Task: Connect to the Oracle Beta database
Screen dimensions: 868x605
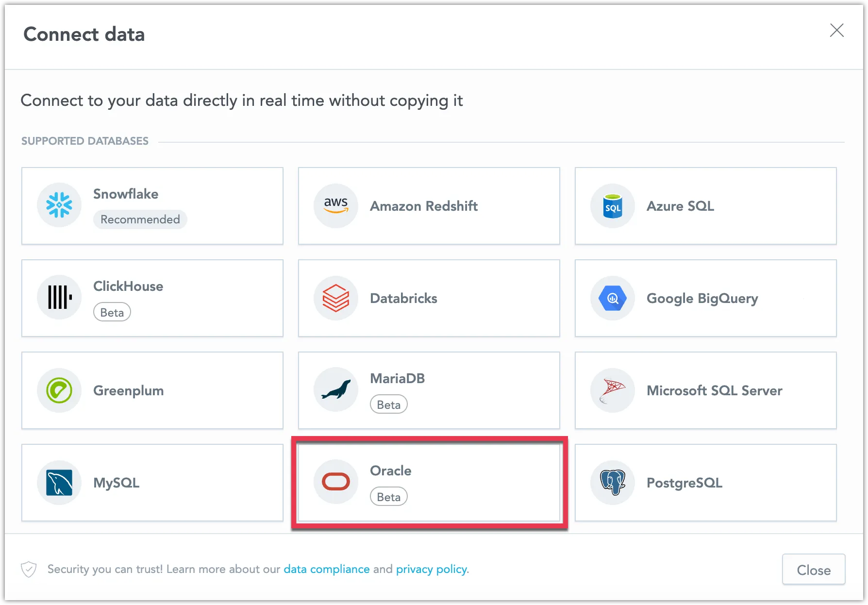Action: 429,482
